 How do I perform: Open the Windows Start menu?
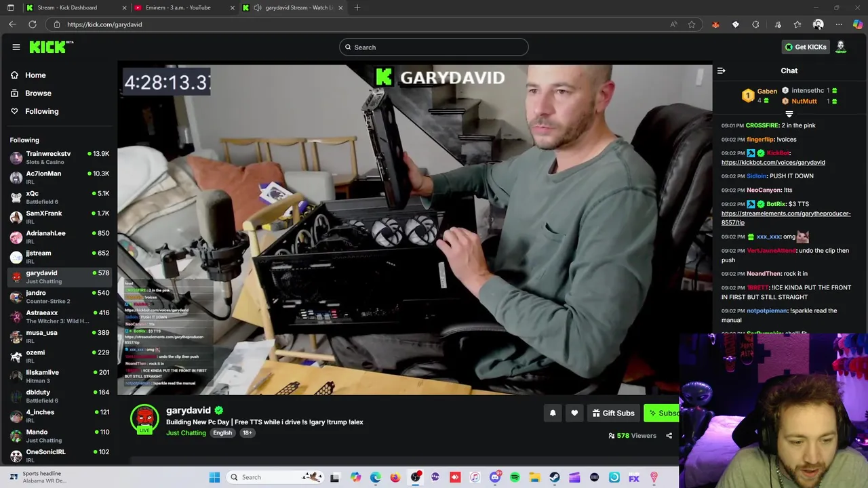(214, 477)
